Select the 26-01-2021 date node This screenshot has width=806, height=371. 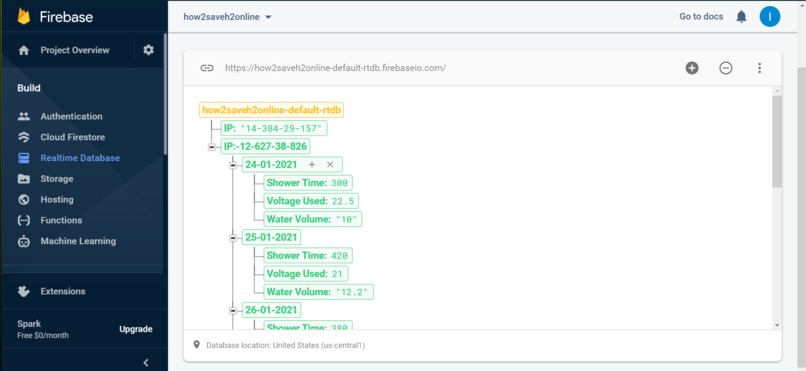coord(271,310)
